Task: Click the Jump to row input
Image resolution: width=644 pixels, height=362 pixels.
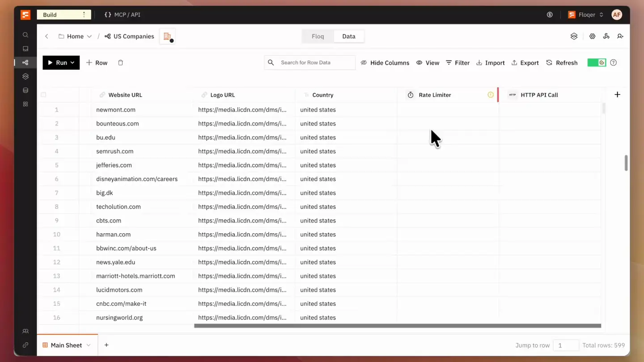Action: click(x=566, y=345)
